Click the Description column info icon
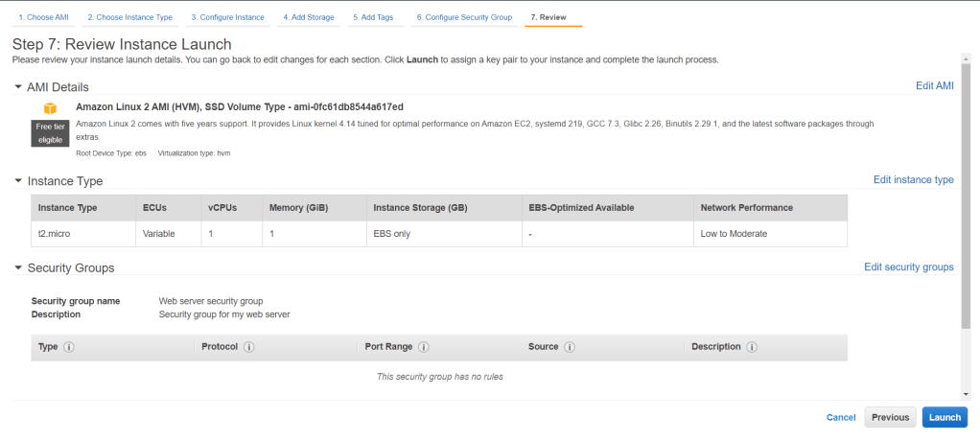Screen dimensions: 980x441 click(753, 347)
